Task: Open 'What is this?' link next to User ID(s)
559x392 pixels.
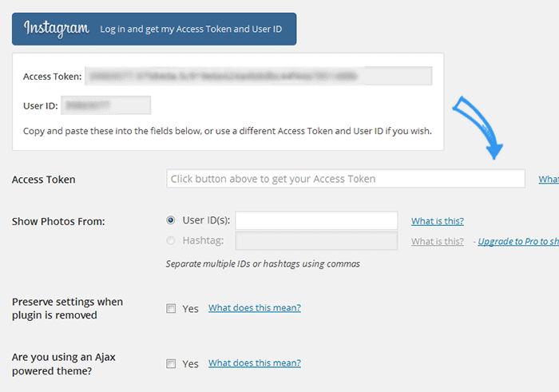Action: coord(438,221)
